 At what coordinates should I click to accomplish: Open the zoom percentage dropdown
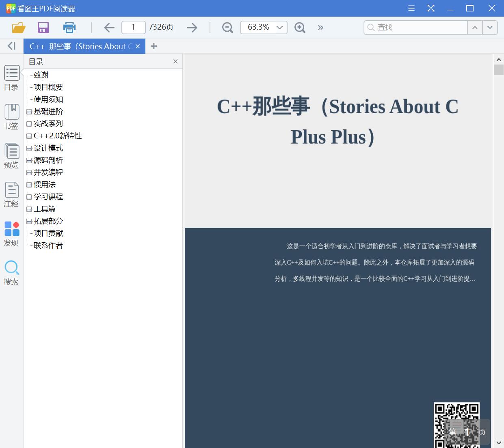(279, 27)
